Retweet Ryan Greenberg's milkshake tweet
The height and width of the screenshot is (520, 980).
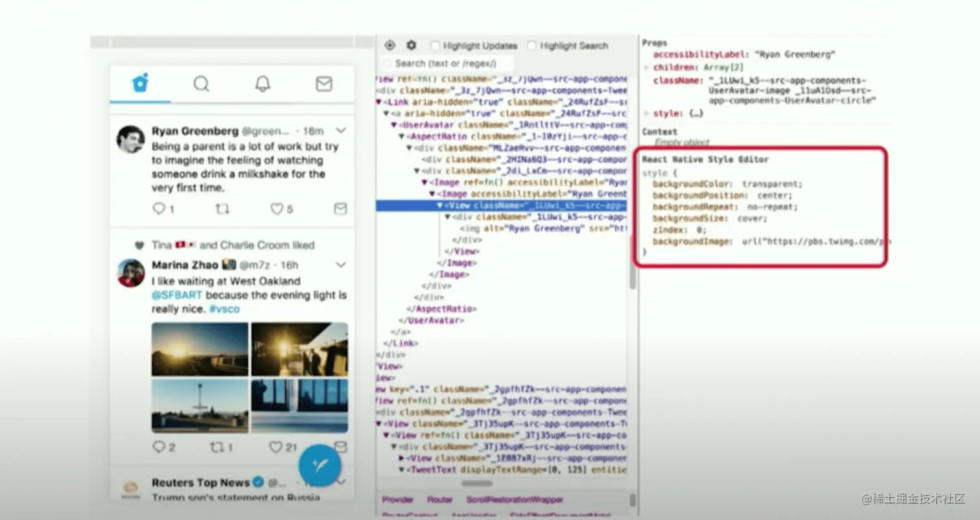(x=222, y=209)
